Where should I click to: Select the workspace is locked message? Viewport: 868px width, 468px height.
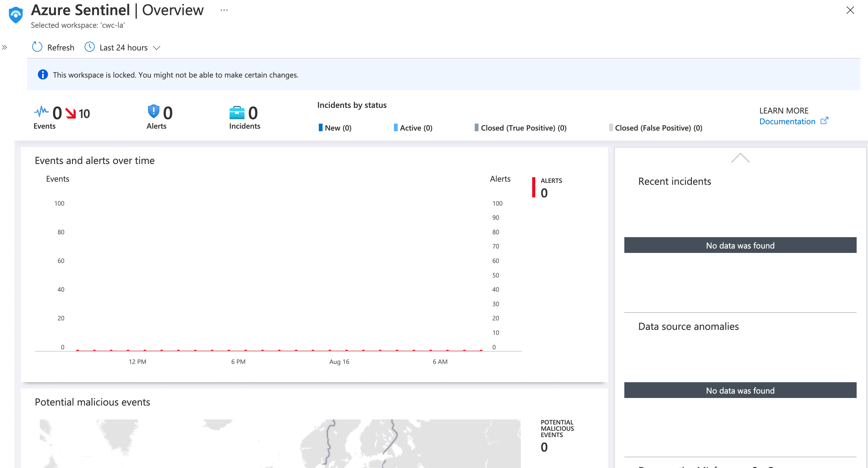[x=175, y=75]
